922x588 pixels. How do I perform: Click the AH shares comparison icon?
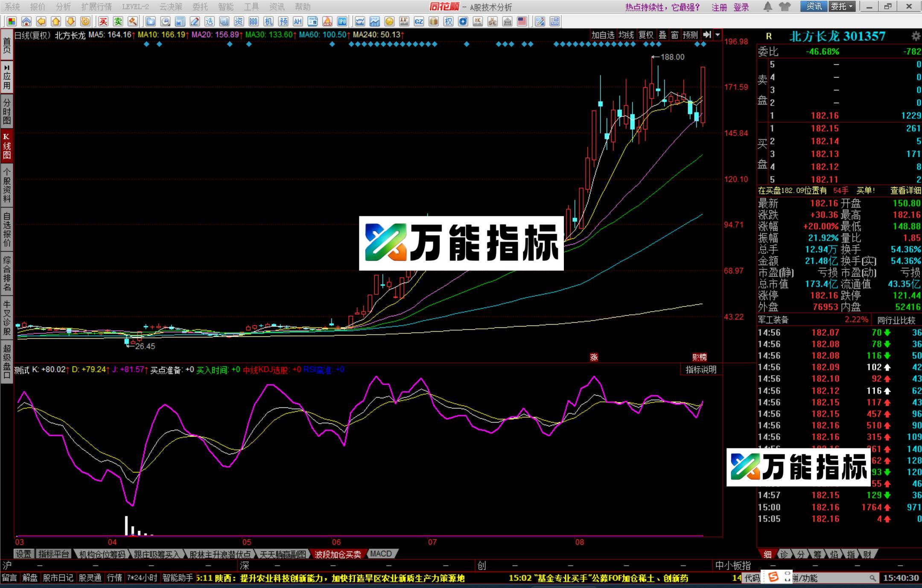298,21
